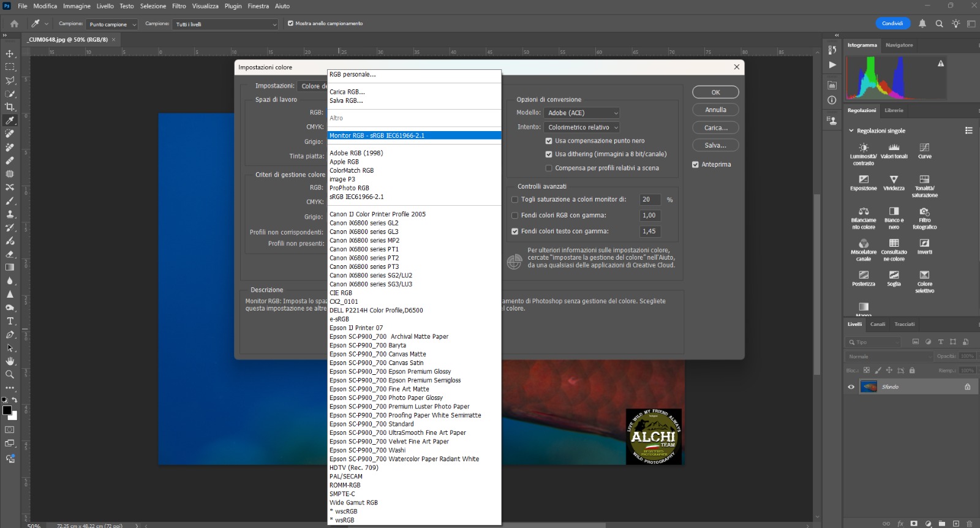Viewport: 980px width, 528px height.
Task: Disable Usa compensazione punto nero checkbox
Action: 549,141
